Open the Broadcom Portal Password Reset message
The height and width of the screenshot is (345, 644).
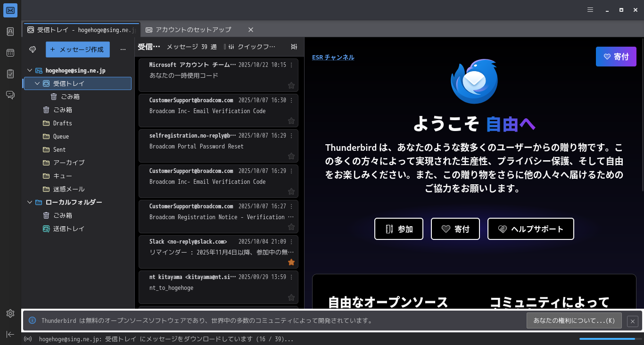coord(218,145)
